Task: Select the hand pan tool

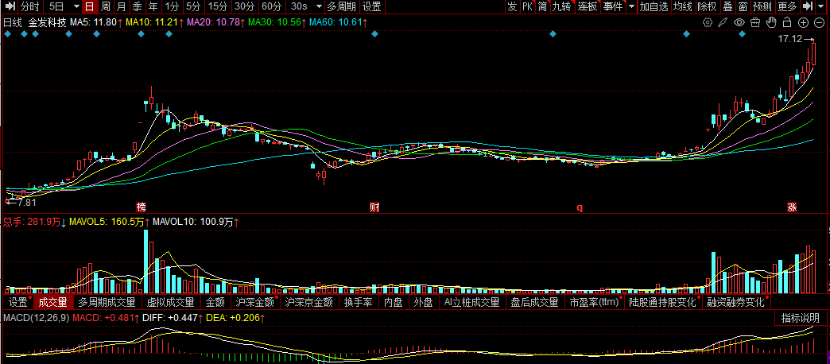Action: pyautogui.click(x=771, y=22)
